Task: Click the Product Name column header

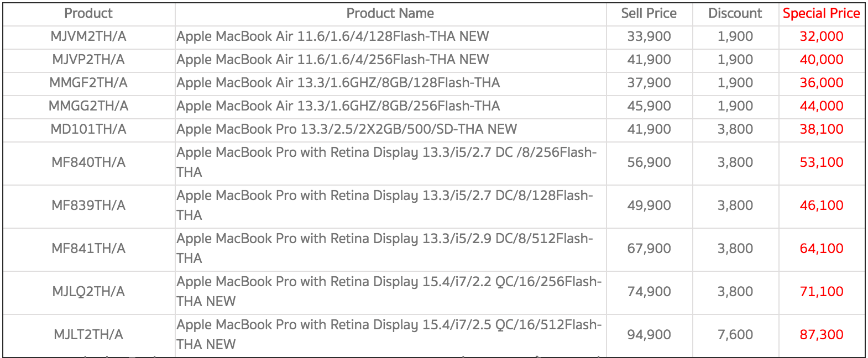Action: 390,13
